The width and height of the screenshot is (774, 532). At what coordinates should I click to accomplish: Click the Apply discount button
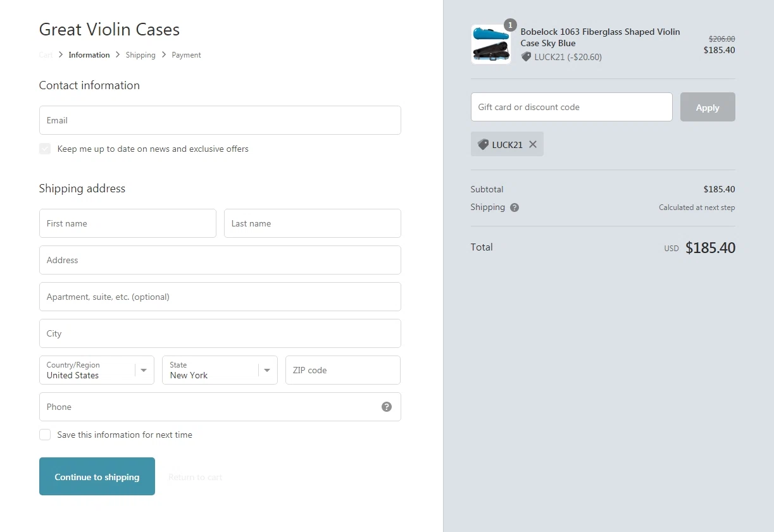coord(708,107)
